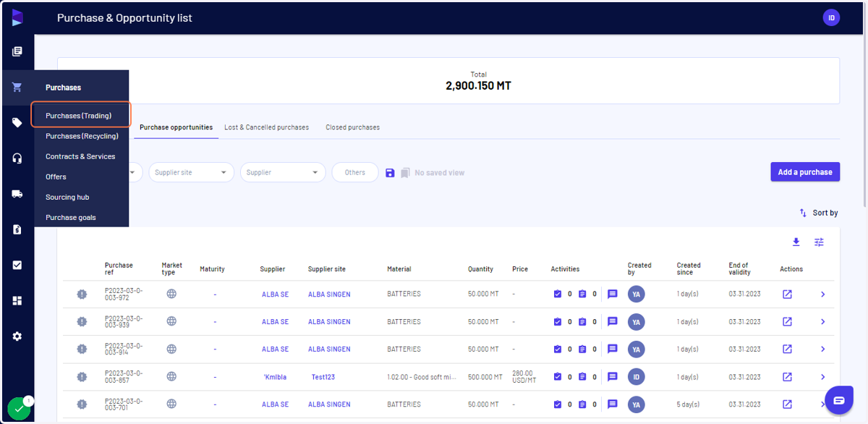The height and width of the screenshot is (424, 868).
Task: Open ALBA SINGEN site link for P2023-03-0-003-939
Action: coord(329,322)
